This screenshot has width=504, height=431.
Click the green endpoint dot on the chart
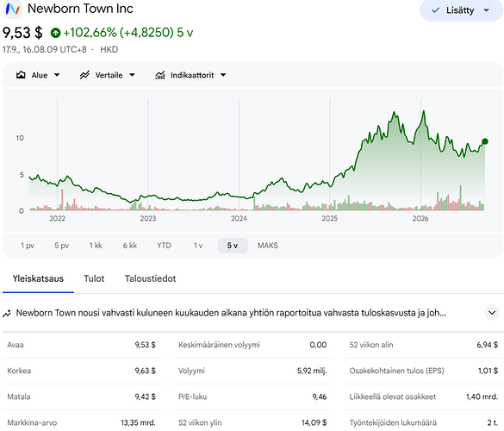click(485, 141)
